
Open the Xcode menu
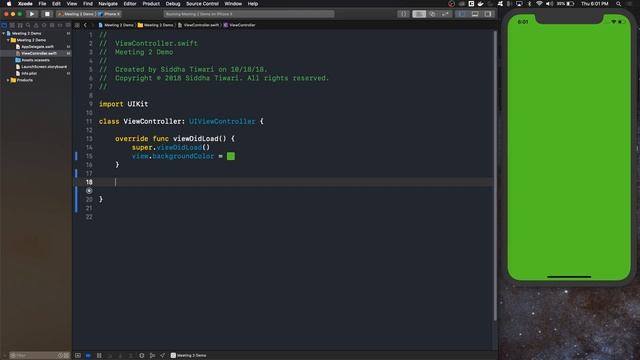(x=25, y=4)
